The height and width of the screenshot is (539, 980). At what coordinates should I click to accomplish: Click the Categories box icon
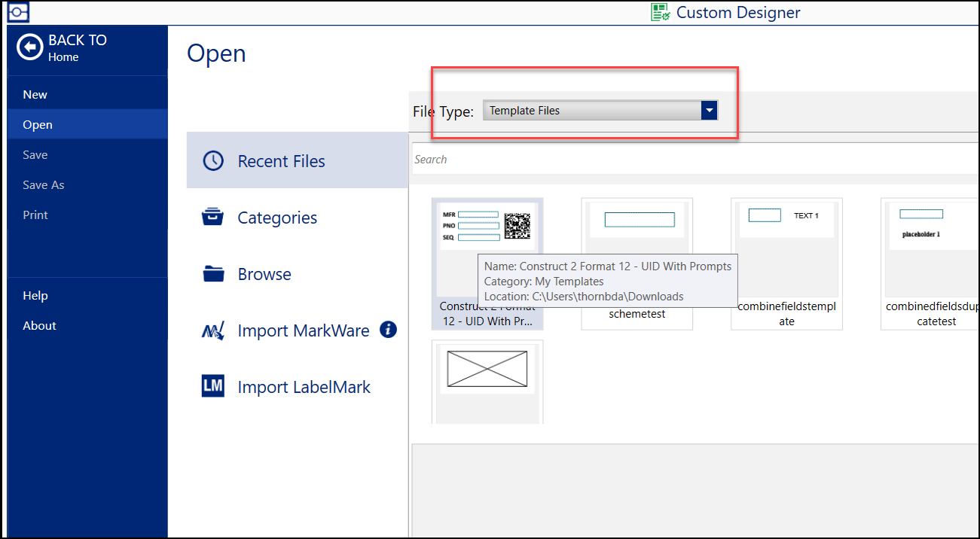click(213, 217)
